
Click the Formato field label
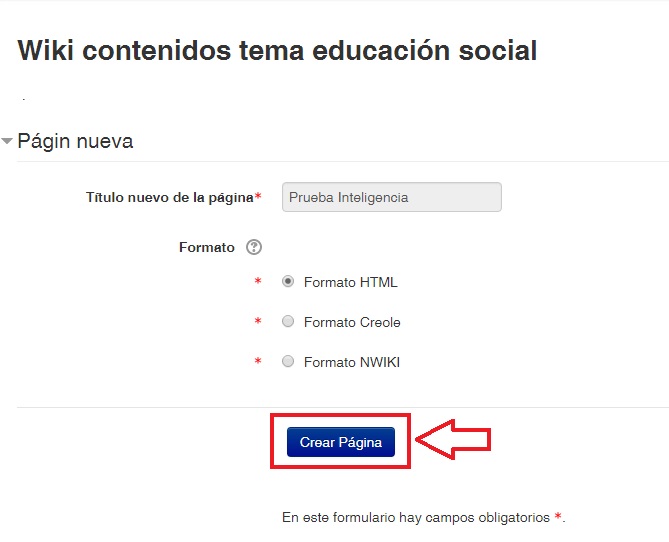(x=206, y=248)
